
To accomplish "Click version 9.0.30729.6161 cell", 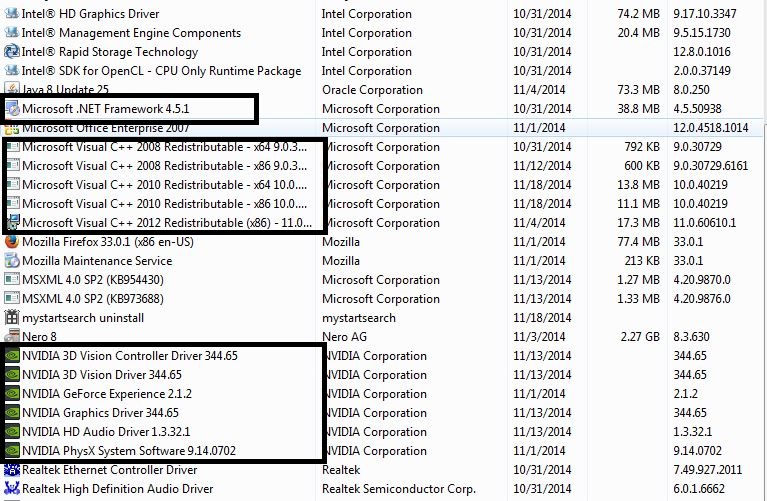I will click(711, 166).
